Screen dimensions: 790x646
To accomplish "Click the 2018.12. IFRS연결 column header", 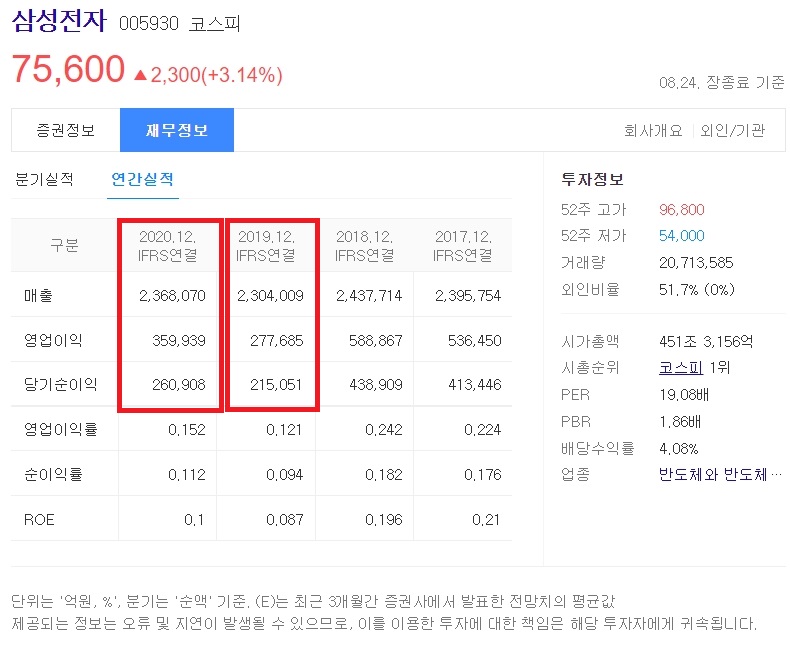I will 364,246.
